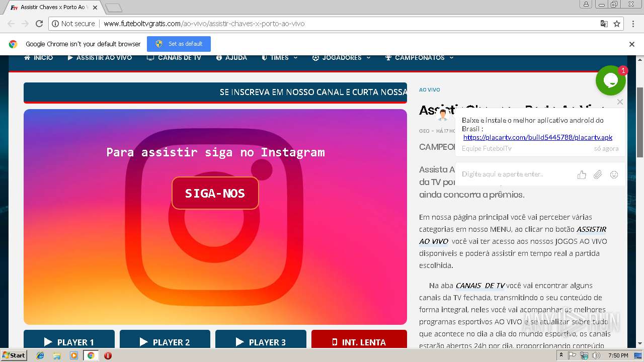Show hidden tray icons arrow
This screenshot has height=362, width=644.
point(561,355)
